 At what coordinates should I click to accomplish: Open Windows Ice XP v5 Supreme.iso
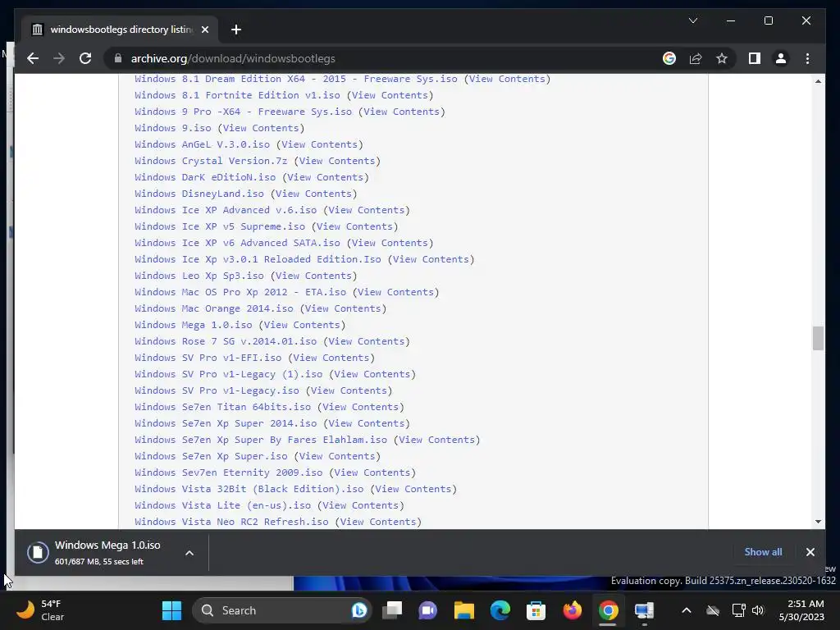tap(220, 226)
